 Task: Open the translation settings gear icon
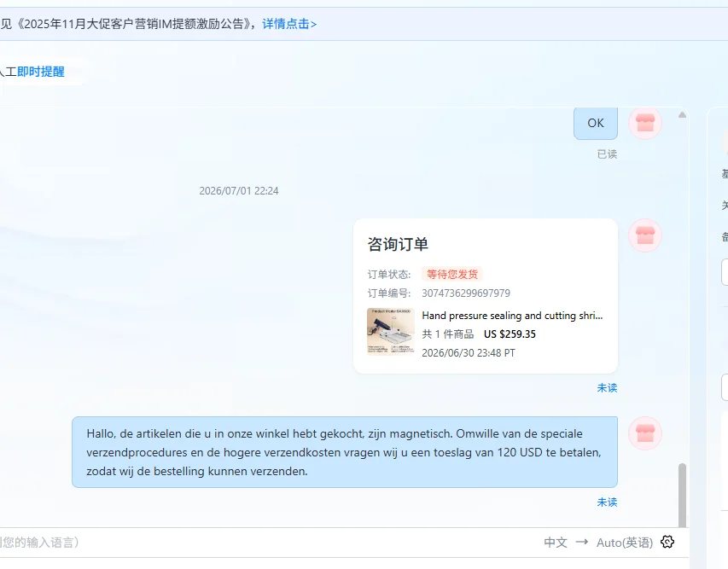667,542
